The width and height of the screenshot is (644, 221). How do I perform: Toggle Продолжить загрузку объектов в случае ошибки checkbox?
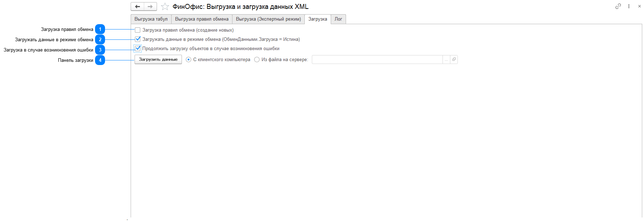(x=138, y=49)
